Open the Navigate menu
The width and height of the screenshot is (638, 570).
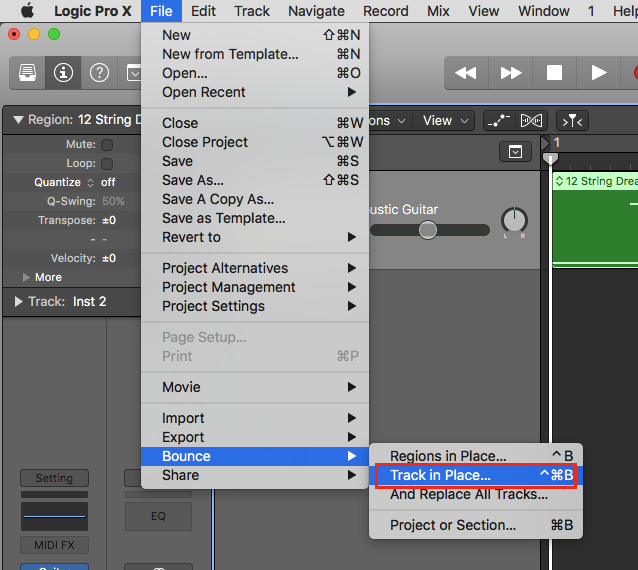tap(316, 11)
